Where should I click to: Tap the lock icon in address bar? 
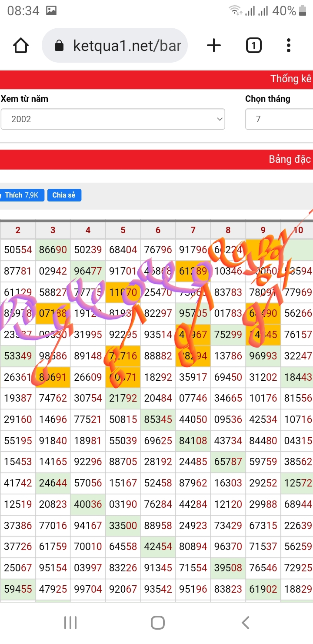click(60, 46)
